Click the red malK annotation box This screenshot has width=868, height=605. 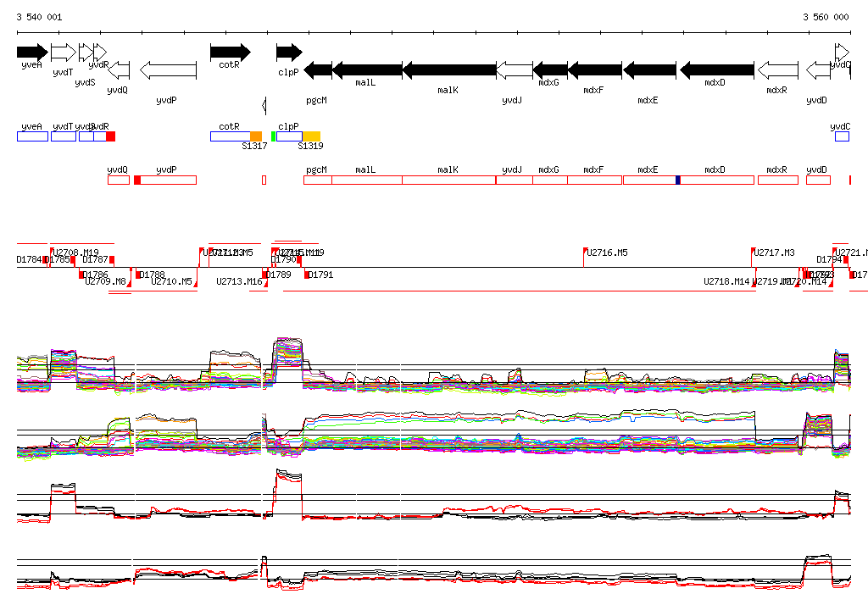coord(449,180)
